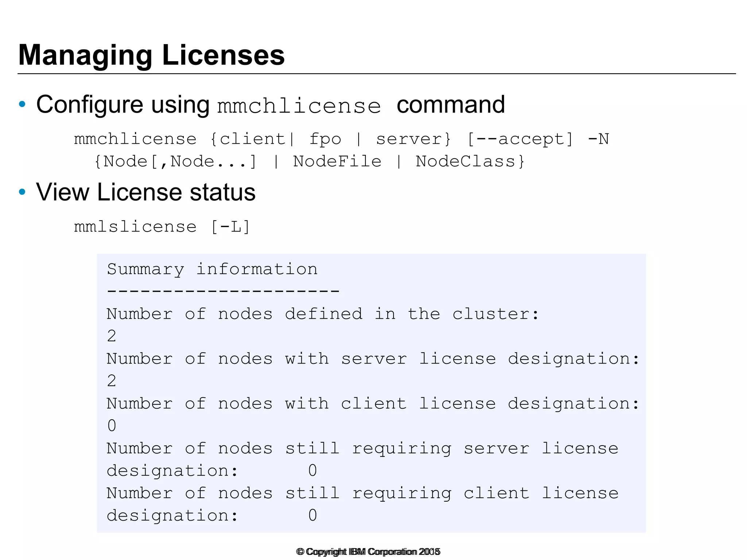The height and width of the screenshot is (560, 747).
Task: Click the 'Summary information' heading
Action: point(212,269)
